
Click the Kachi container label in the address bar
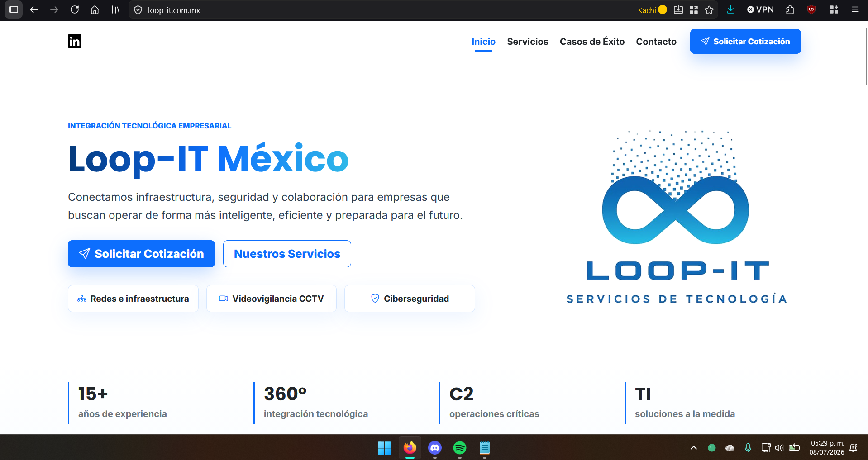pyautogui.click(x=652, y=10)
